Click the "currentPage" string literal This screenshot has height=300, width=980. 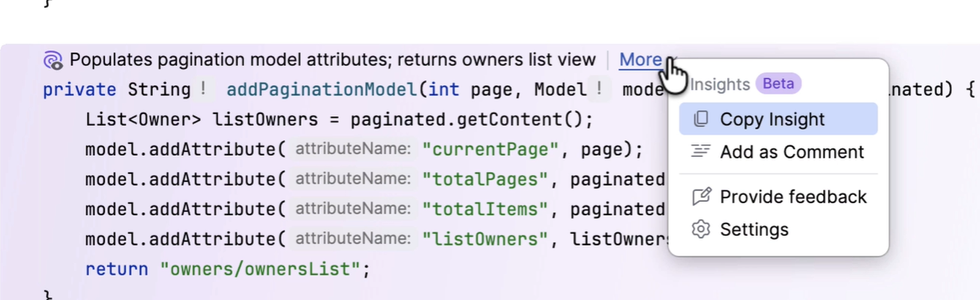pos(490,150)
